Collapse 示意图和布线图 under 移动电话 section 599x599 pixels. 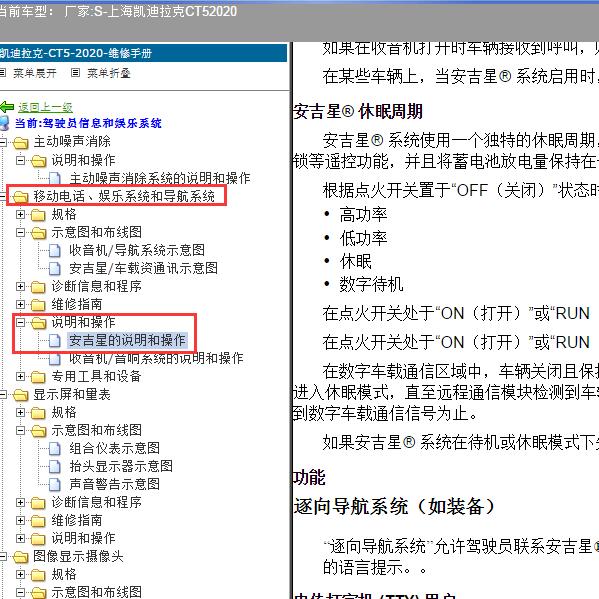pyautogui.click(x=20, y=232)
